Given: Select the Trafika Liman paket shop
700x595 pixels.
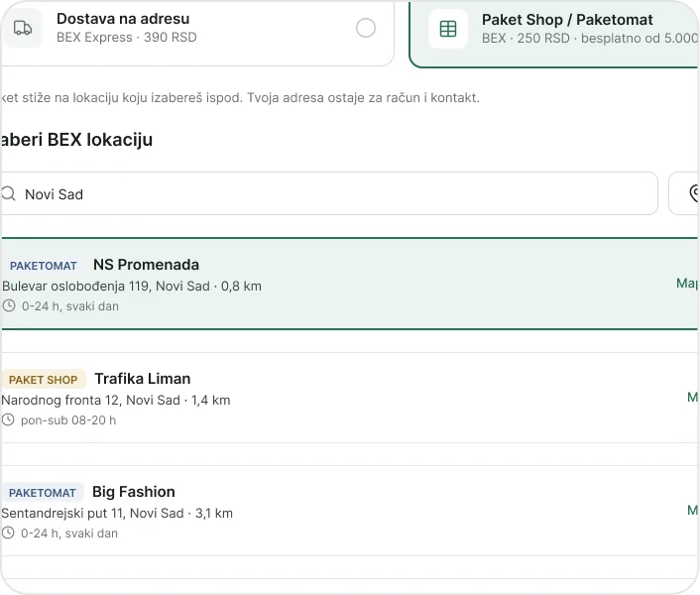Looking at the screenshot, I should (x=349, y=398).
